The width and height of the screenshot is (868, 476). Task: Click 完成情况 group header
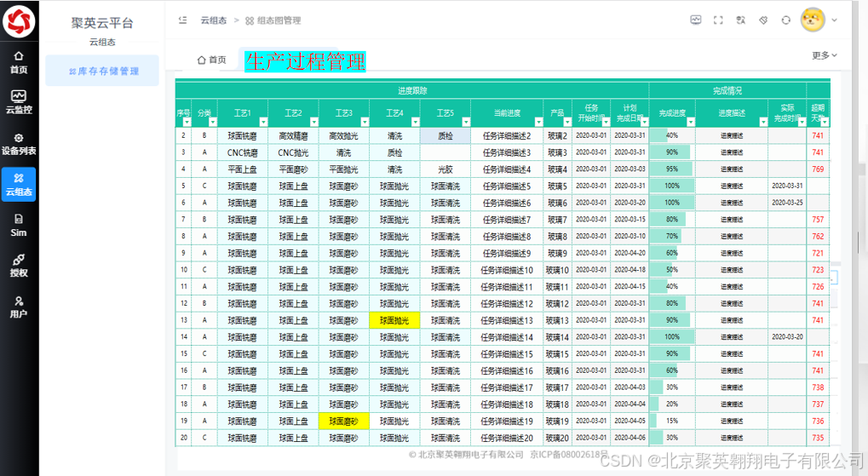coord(727,91)
